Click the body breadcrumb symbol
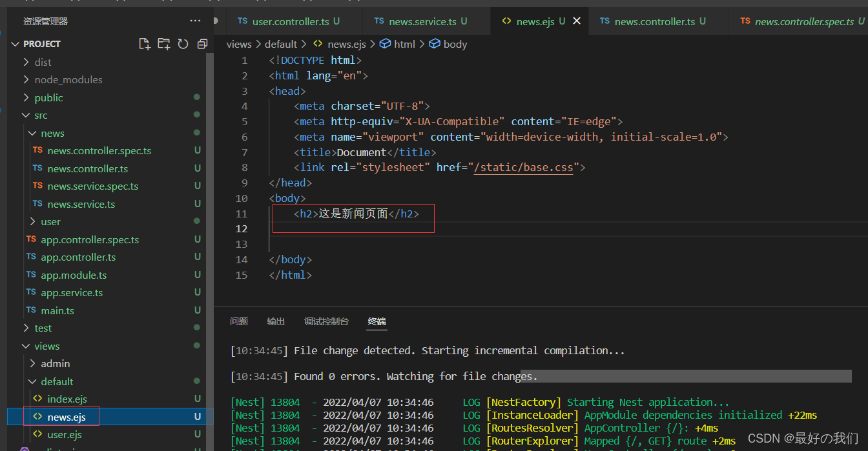 click(x=448, y=44)
